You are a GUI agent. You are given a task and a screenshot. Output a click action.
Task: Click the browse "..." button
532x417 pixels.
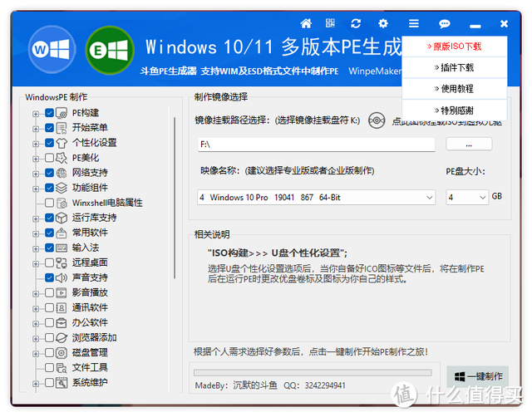click(469, 145)
